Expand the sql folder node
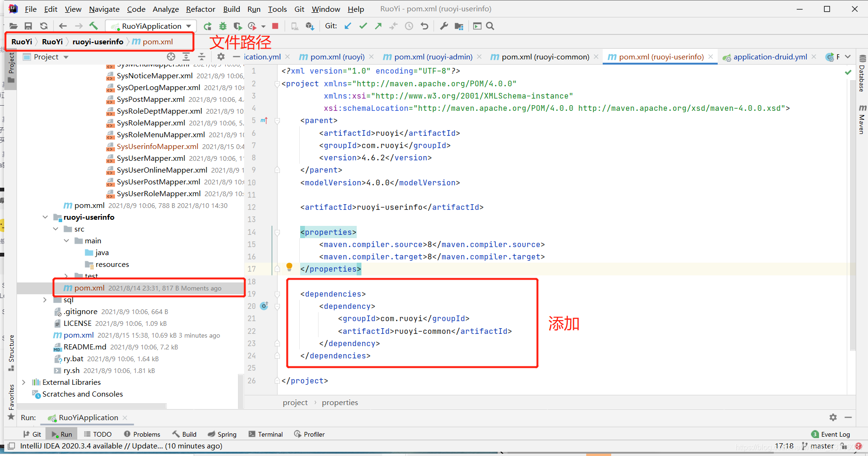The image size is (868, 456). (x=45, y=299)
